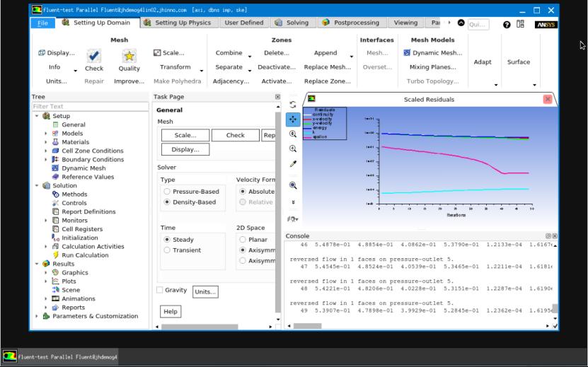This screenshot has height=367, width=588.
Task: Select Reference Values in tree
Action: [x=88, y=177]
